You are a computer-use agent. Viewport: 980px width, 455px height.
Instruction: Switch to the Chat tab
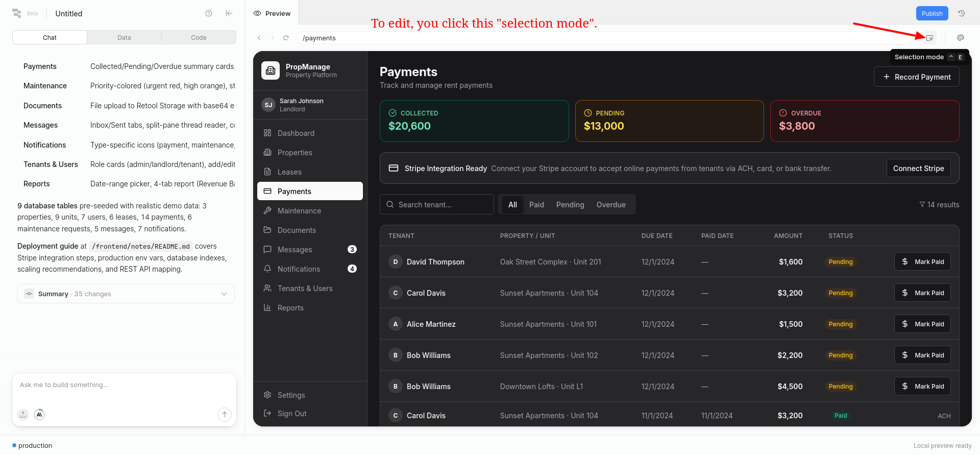pyautogui.click(x=50, y=37)
